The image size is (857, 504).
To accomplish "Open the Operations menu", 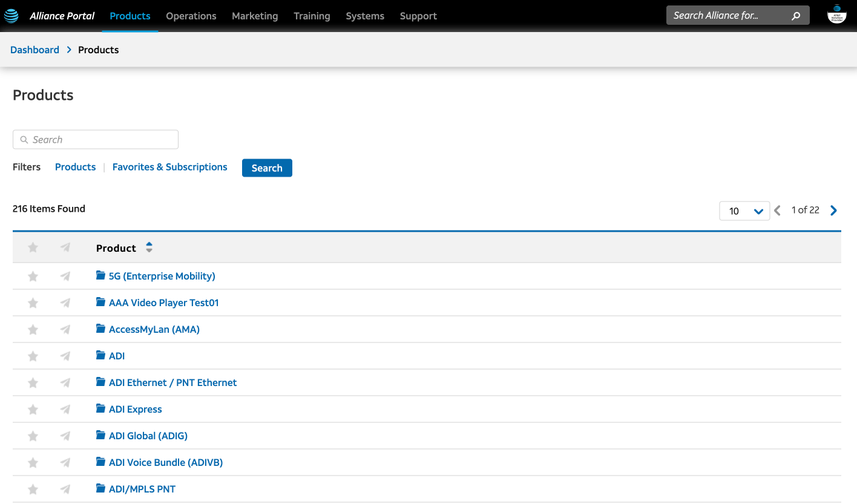I will pyautogui.click(x=191, y=16).
